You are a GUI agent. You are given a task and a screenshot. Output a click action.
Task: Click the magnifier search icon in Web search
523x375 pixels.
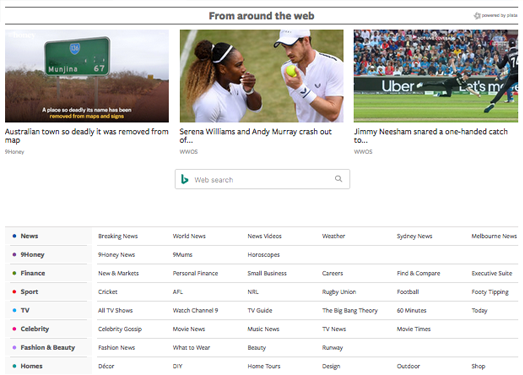[x=338, y=179]
